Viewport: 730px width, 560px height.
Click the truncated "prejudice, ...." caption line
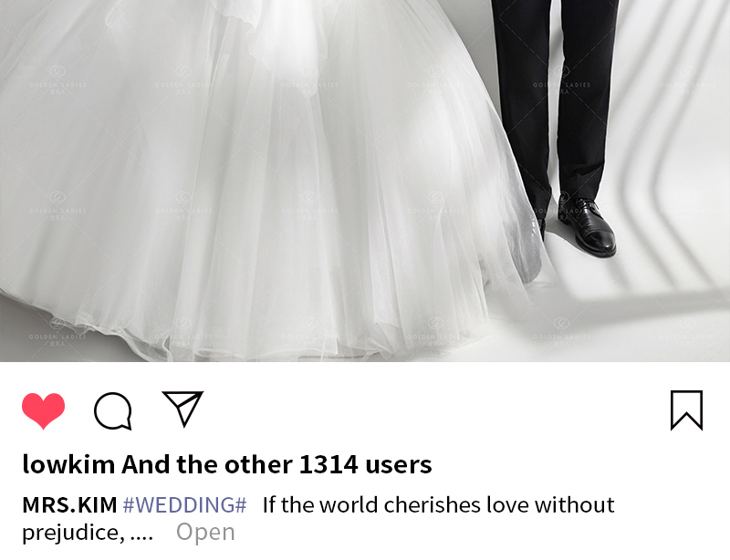(x=88, y=532)
